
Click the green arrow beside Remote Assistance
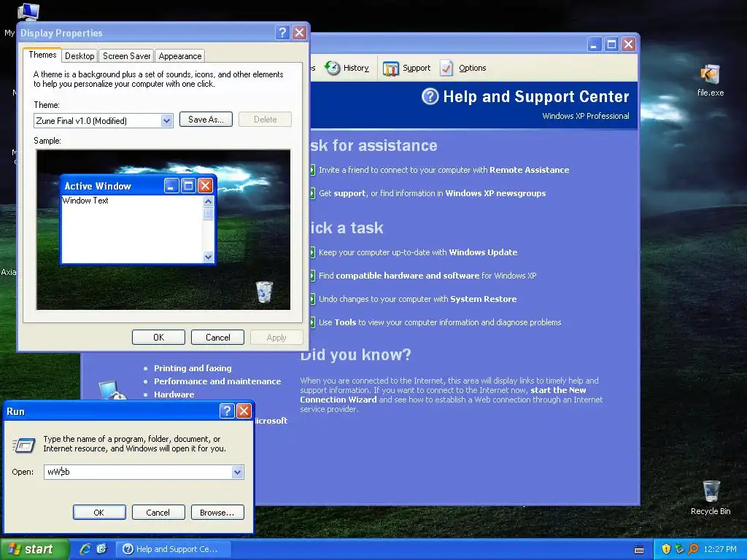(x=312, y=170)
